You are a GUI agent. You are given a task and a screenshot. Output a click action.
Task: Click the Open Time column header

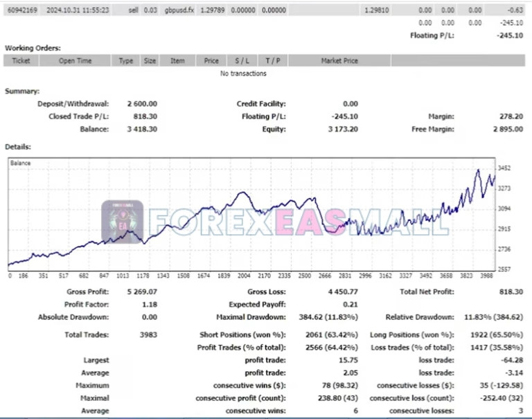pyautogui.click(x=75, y=61)
